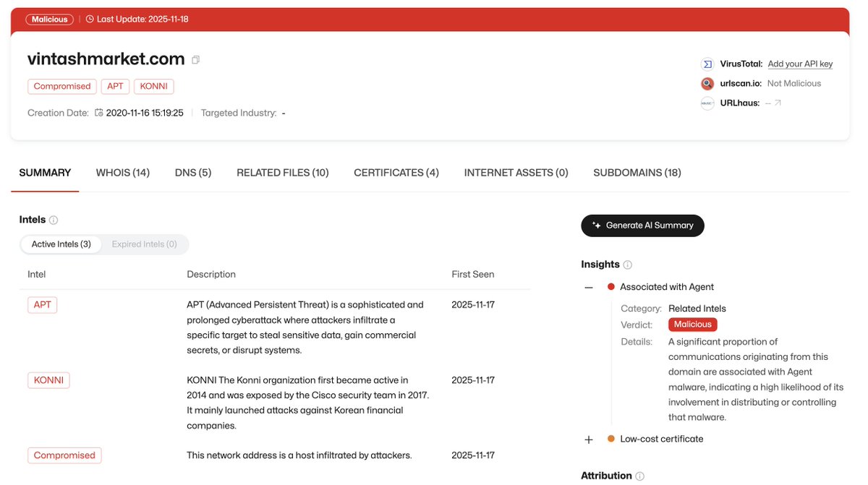Click Generate AI Summary button
The height and width of the screenshot is (485, 868).
(642, 226)
